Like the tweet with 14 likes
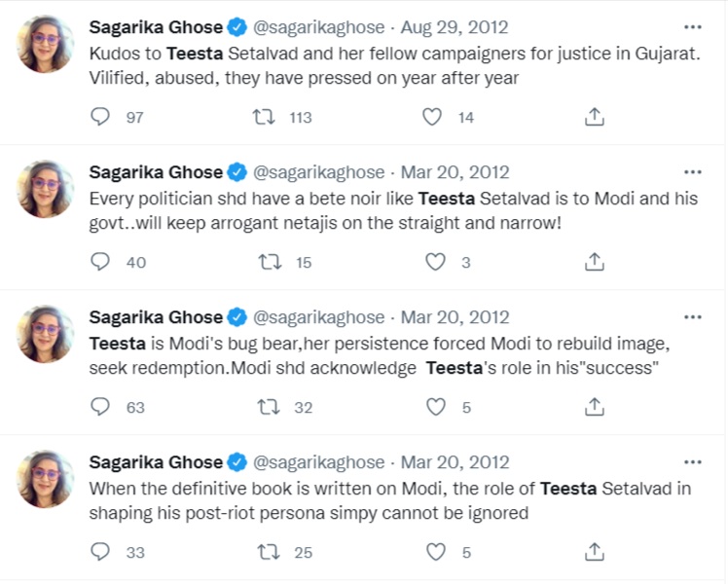The height and width of the screenshot is (584, 728). [433, 118]
